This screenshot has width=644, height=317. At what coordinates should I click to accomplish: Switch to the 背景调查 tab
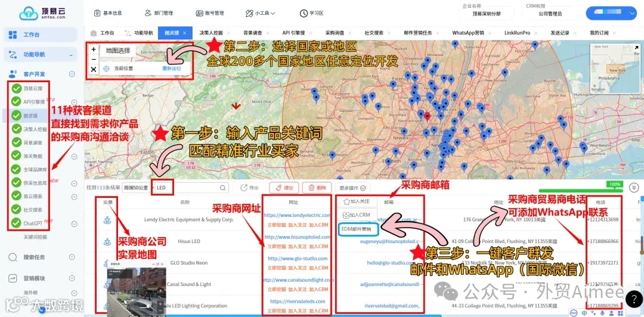coord(253,33)
